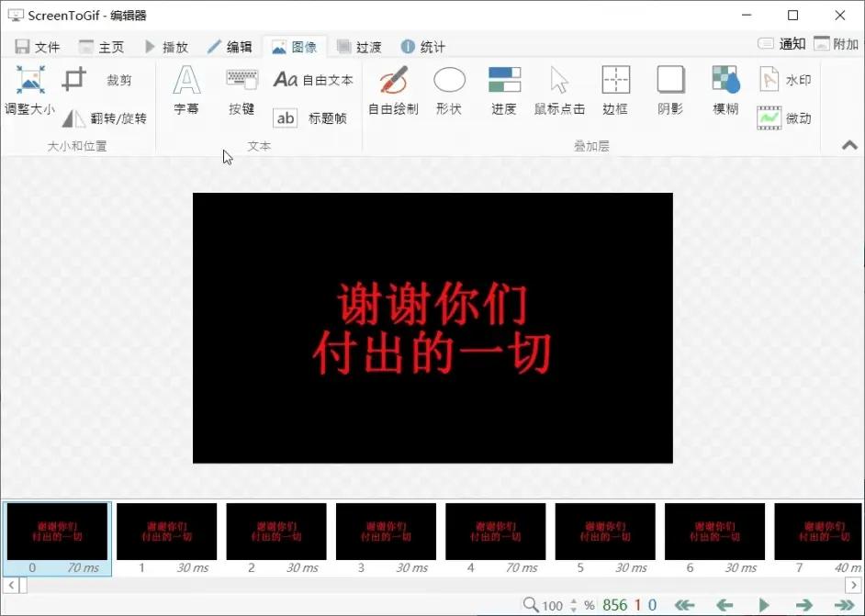Select the 图像 image tab
The image size is (865, 616).
[295, 47]
